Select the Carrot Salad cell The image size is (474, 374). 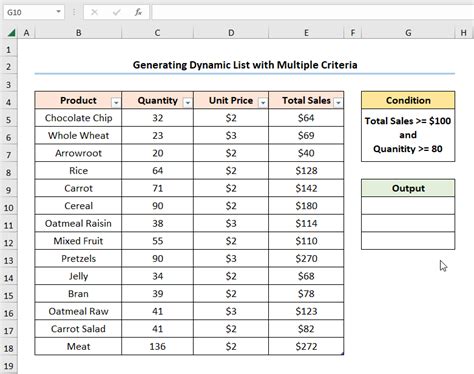78,329
